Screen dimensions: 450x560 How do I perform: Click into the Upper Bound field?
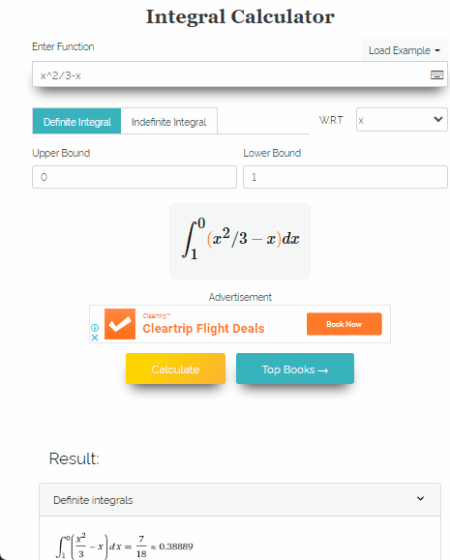point(134,177)
